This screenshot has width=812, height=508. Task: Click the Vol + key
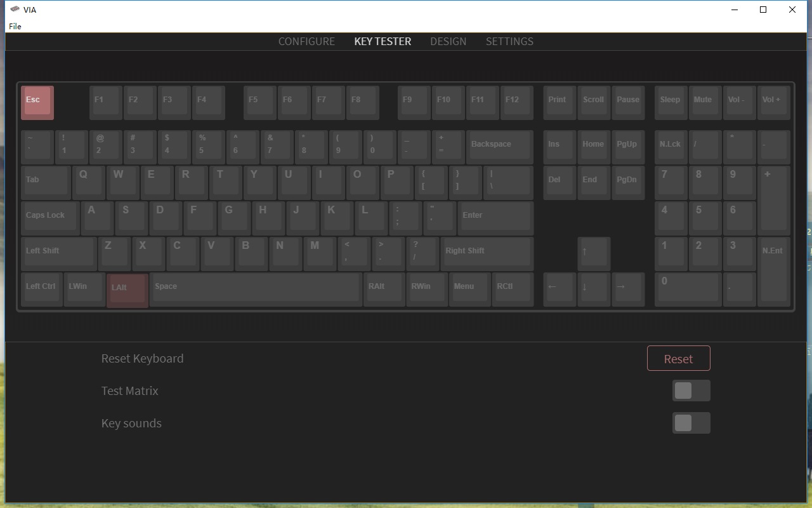coord(774,103)
